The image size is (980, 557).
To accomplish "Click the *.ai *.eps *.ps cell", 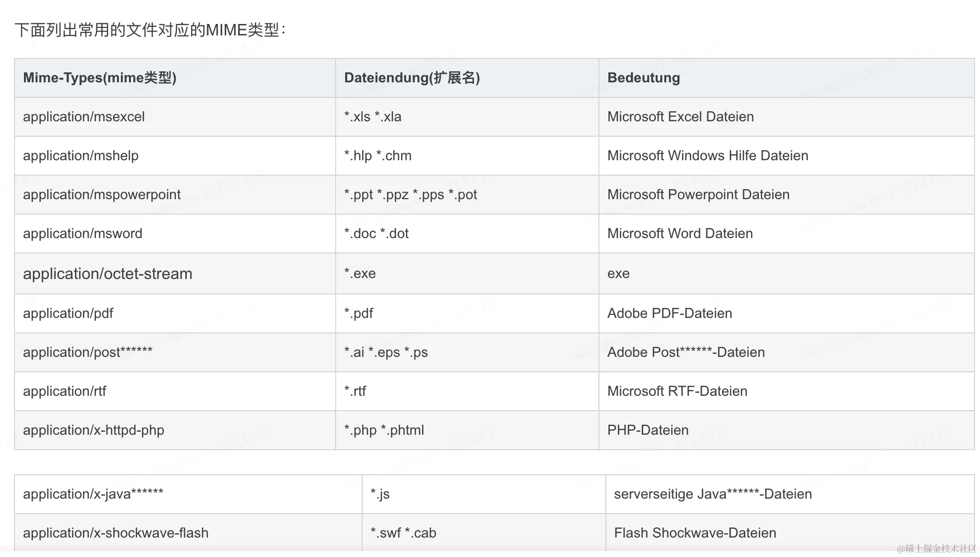I will (x=386, y=352).
